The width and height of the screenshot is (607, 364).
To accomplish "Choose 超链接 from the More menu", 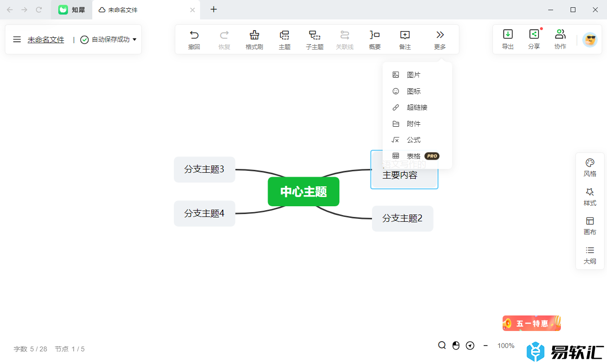I will point(417,107).
